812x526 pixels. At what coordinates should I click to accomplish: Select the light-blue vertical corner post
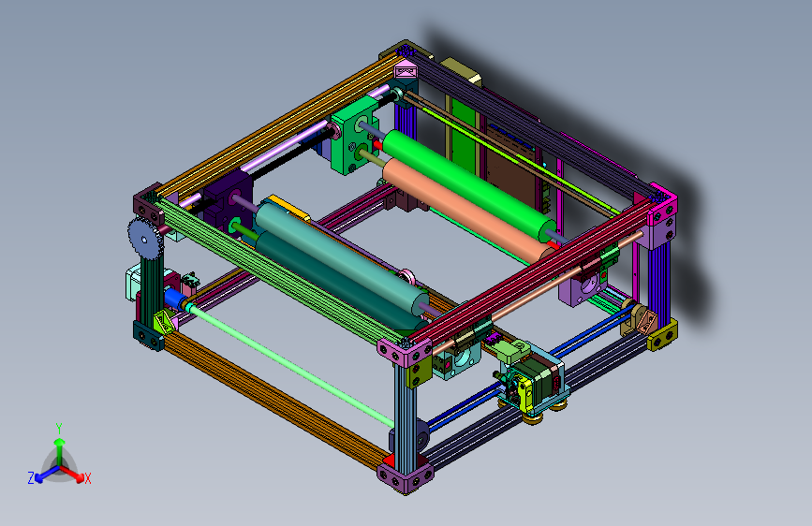(x=406, y=413)
